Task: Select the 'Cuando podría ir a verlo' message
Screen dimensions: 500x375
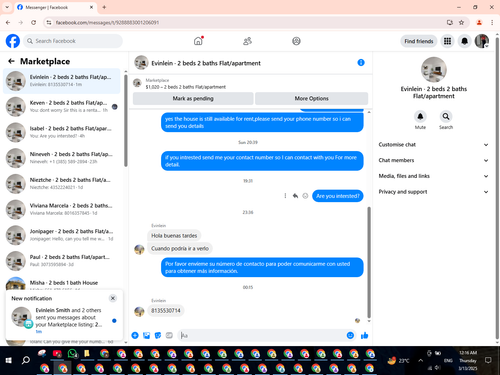Action: (x=180, y=248)
